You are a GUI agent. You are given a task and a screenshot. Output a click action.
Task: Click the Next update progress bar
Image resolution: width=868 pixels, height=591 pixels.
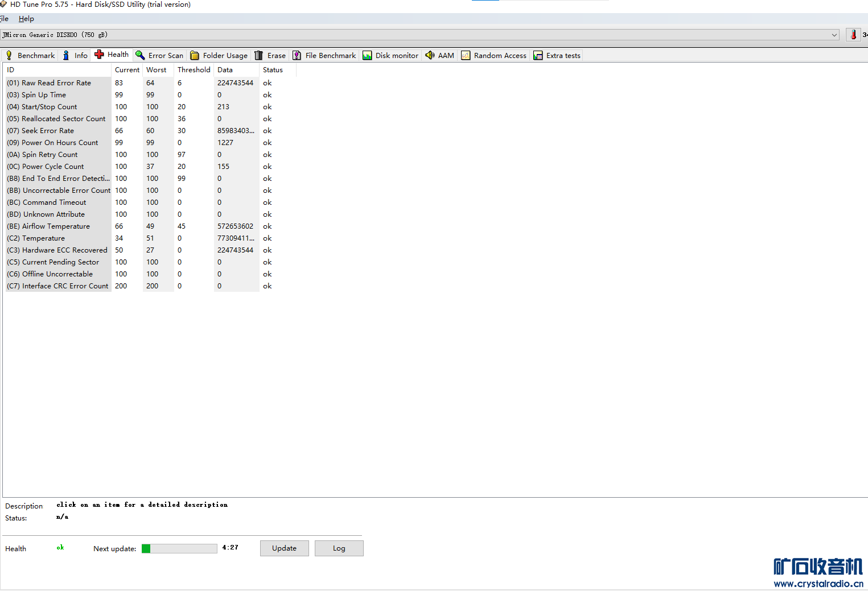(179, 548)
